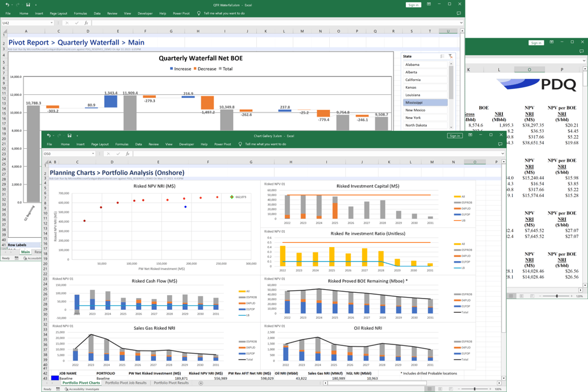Image resolution: width=588 pixels, height=392 pixels.
Task: Open the Tell me what you want to do search
Action: coord(265,144)
